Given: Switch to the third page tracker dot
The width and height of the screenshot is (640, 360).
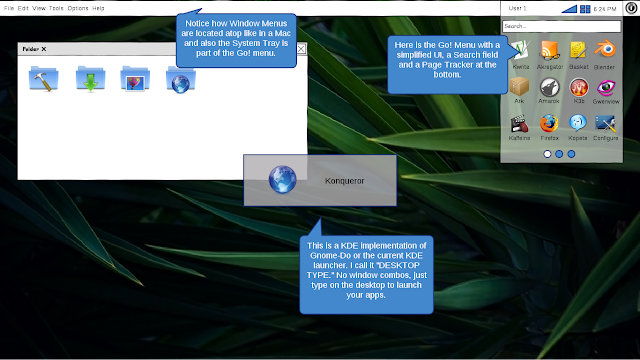Looking at the screenshot, I should (x=571, y=154).
